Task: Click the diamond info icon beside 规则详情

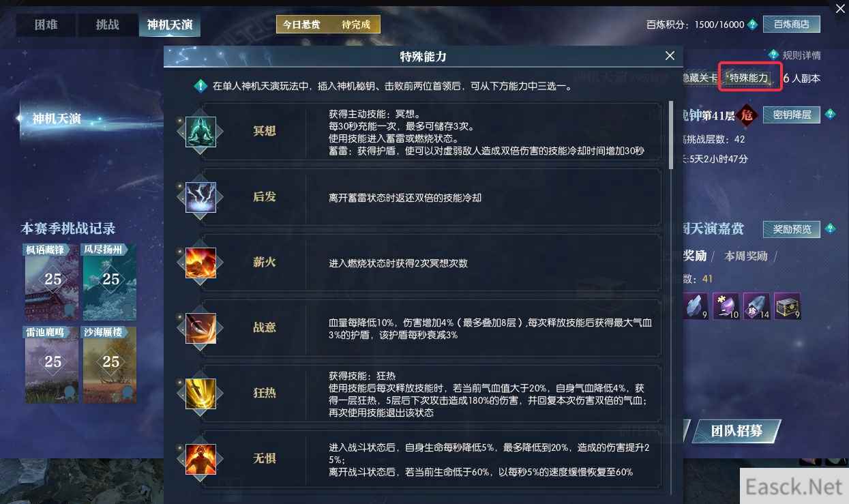Action: 773,55
